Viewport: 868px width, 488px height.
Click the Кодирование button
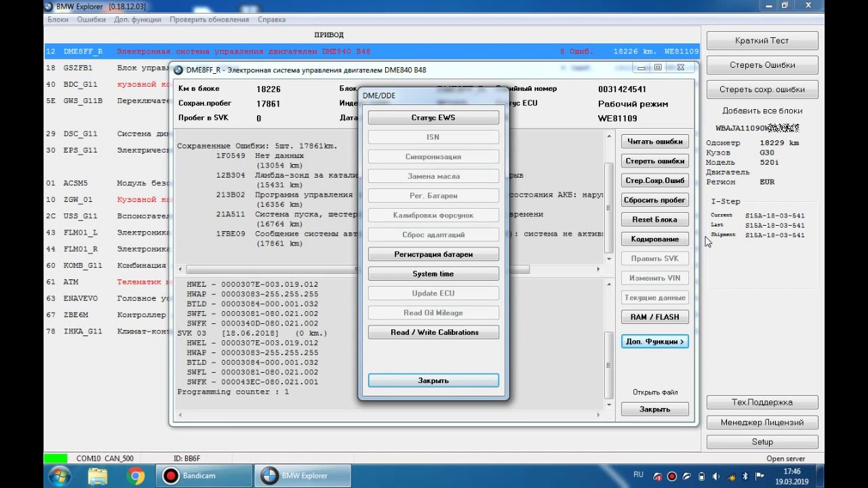tap(654, 239)
